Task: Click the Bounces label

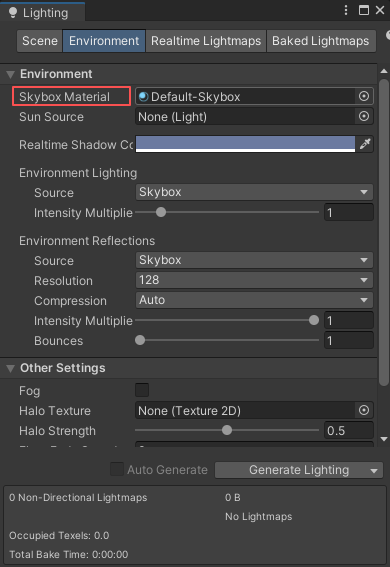Action: (59, 341)
